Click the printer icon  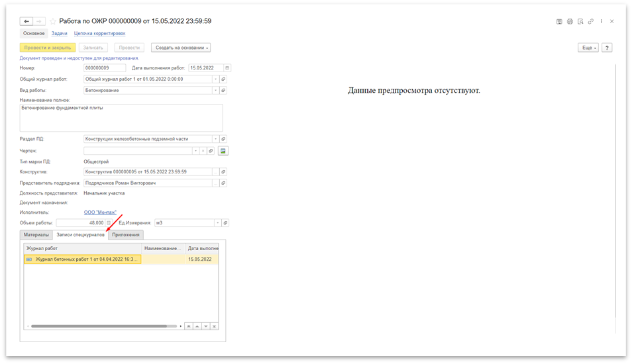click(x=570, y=21)
